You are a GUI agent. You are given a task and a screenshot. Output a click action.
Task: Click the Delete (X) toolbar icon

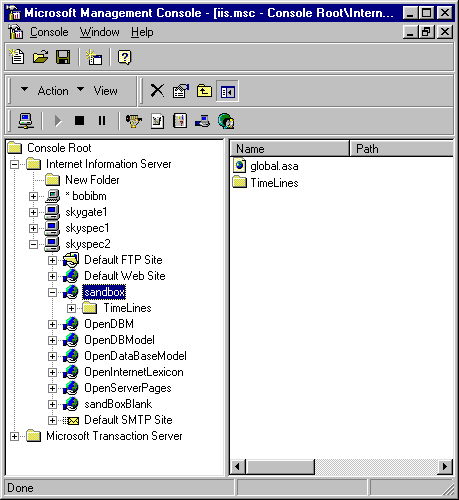tap(157, 91)
